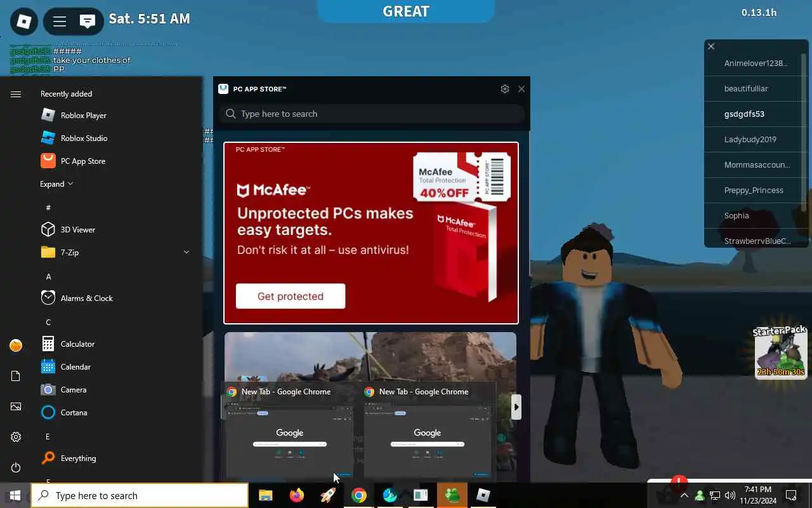Close the PC App Store window
812x508 pixels.
click(x=521, y=89)
